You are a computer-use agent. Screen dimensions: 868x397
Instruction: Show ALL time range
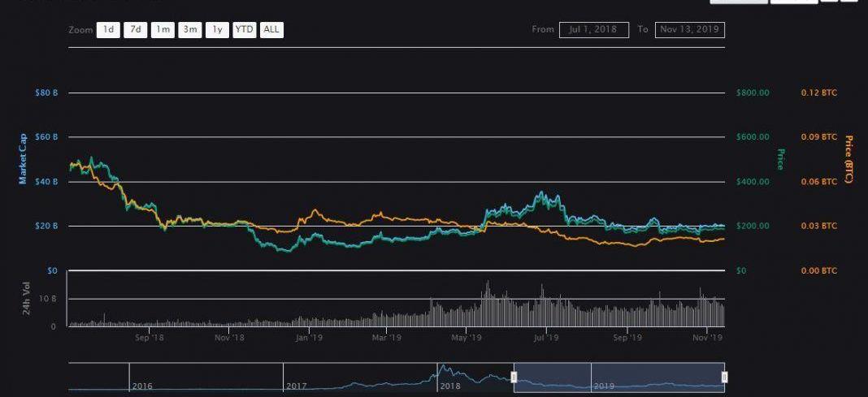[x=271, y=29]
